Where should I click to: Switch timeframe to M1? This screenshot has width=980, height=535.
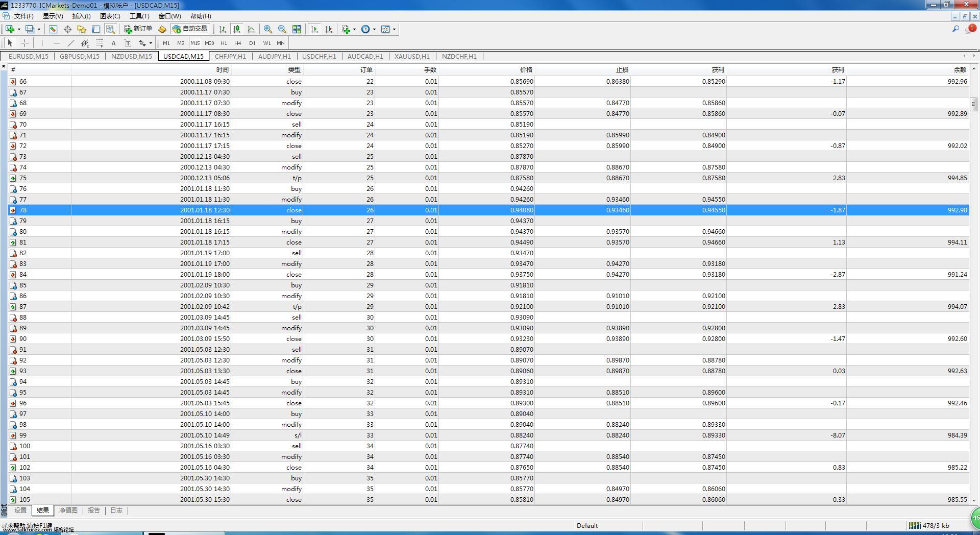[x=166, y=43]
